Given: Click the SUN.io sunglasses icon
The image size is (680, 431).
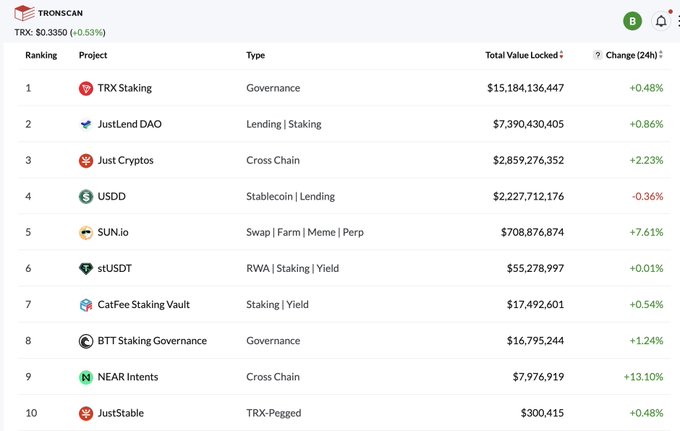Looking at the screenshot, I should click(86, 232).
